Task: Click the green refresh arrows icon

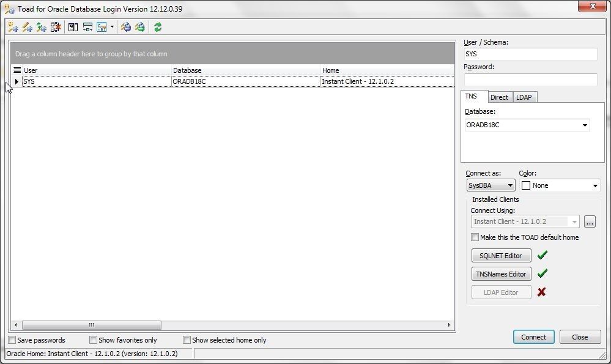Action: click(x=158, y=27)
